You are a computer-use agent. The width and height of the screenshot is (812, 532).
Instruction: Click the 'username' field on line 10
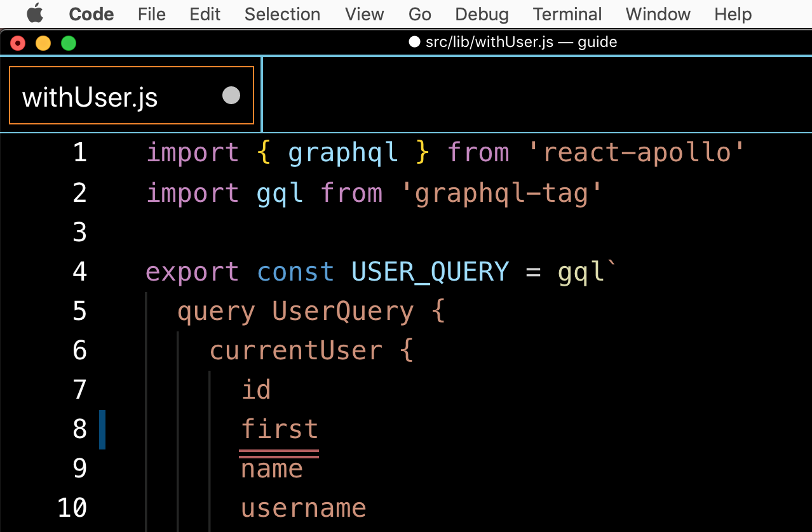(304, 508)
